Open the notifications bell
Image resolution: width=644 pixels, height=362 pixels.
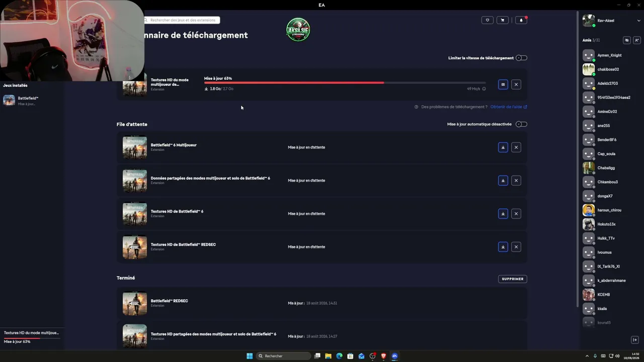coord(521,20)
